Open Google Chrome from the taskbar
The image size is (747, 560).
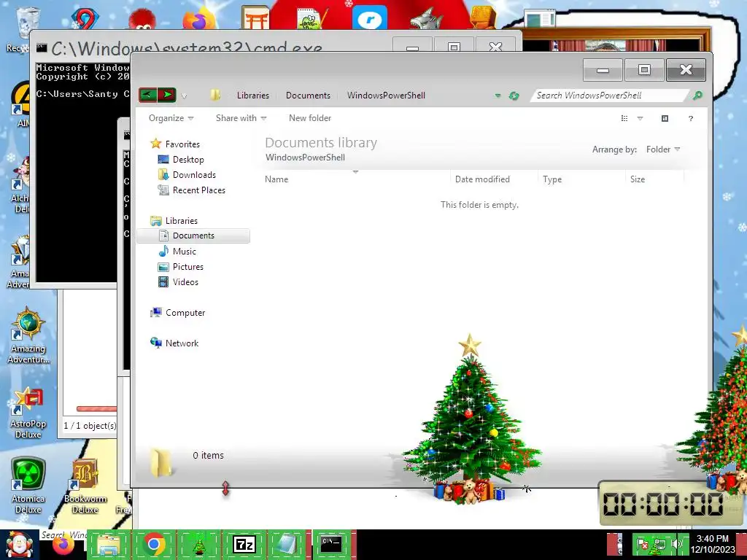153,545
